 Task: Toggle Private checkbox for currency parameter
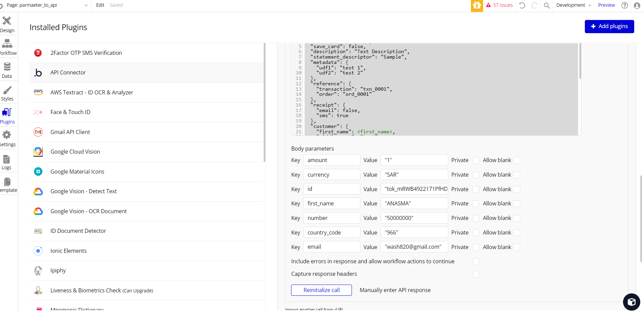pyautogui.click(x=476, y=175)
